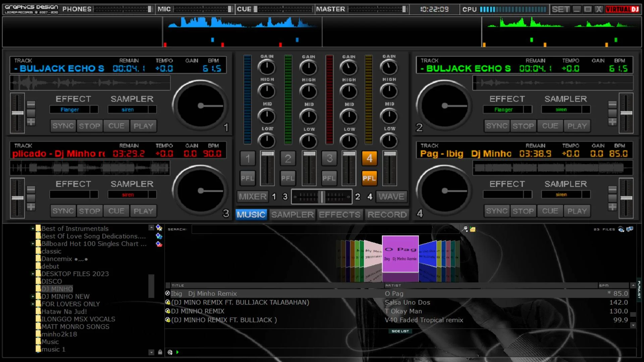Click the add-to-folder icon beside search
Viewport: 644px width, 362px height.
[x=473, y=229]
